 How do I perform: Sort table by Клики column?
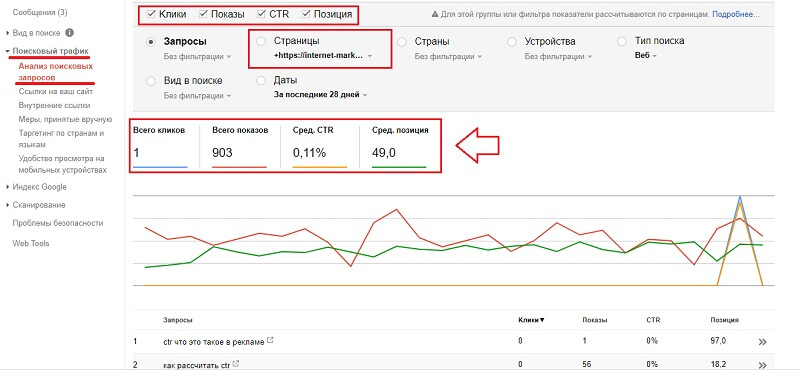531,320
